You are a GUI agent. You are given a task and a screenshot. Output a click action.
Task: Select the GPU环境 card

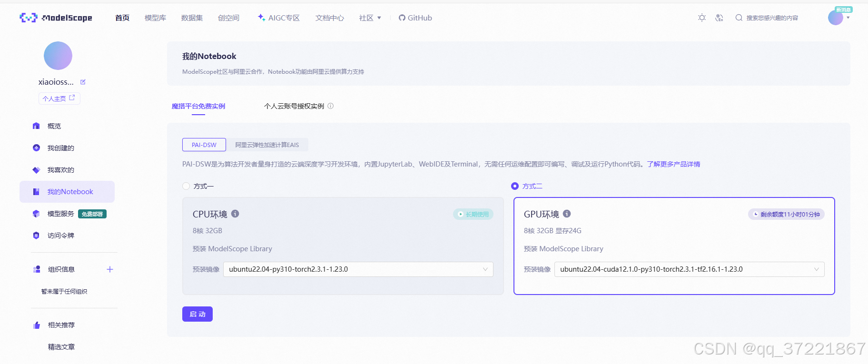(x=674, y=246)
